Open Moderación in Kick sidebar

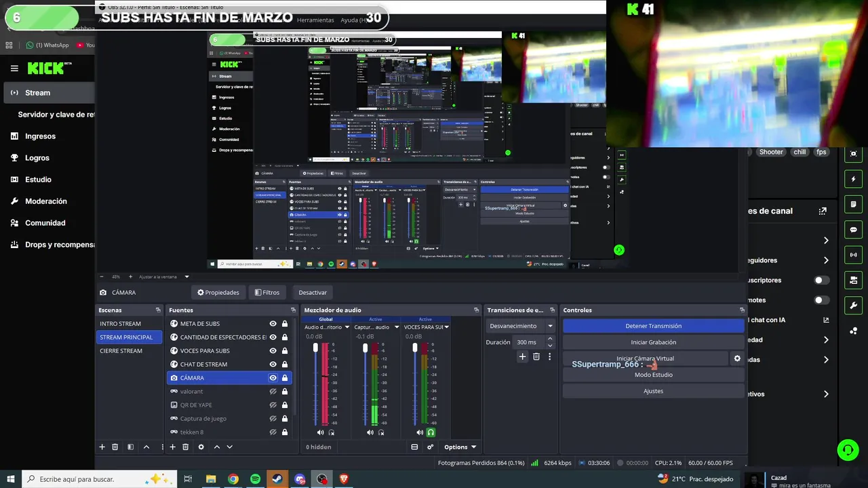(46, 201)
